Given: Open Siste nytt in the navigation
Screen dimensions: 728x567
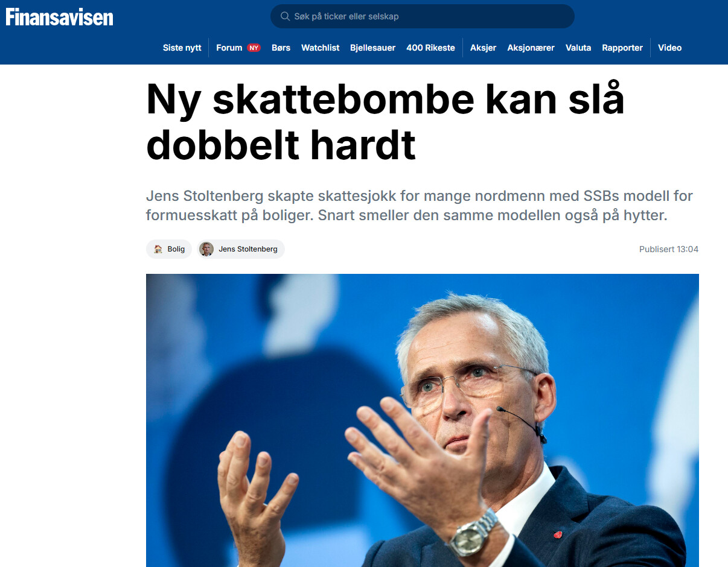Looking at the screenshot, I should pyautogui.click(x=182, y=48).
